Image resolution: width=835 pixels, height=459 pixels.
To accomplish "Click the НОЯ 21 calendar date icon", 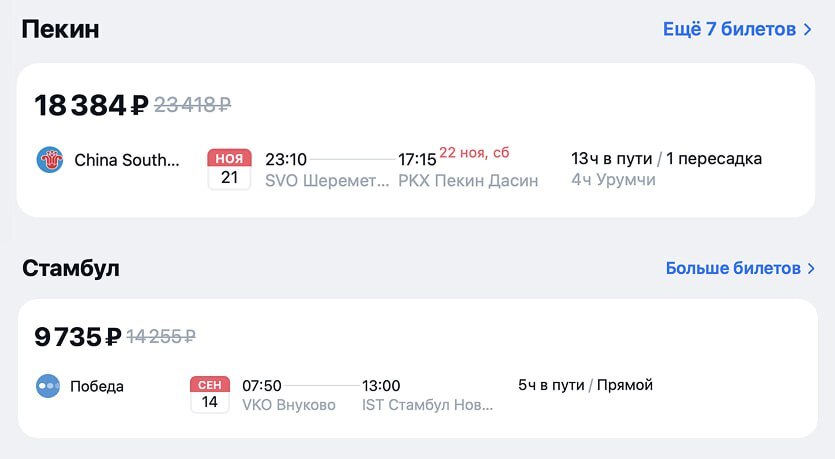I will tap(229, 169).
